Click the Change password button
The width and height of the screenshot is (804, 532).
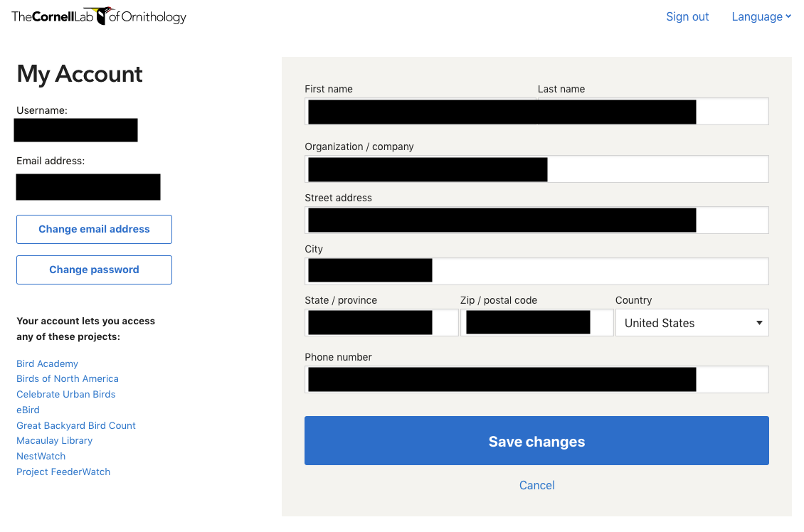[x=95, y=270]
